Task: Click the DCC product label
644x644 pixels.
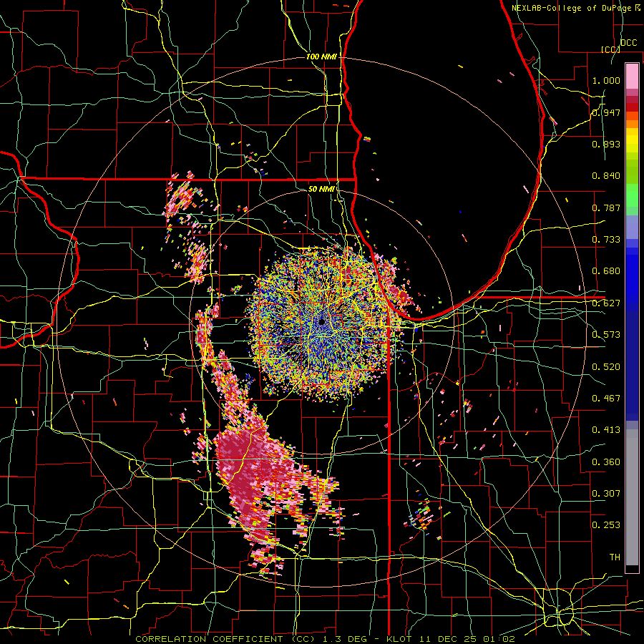Action: (x=629, y=43)
